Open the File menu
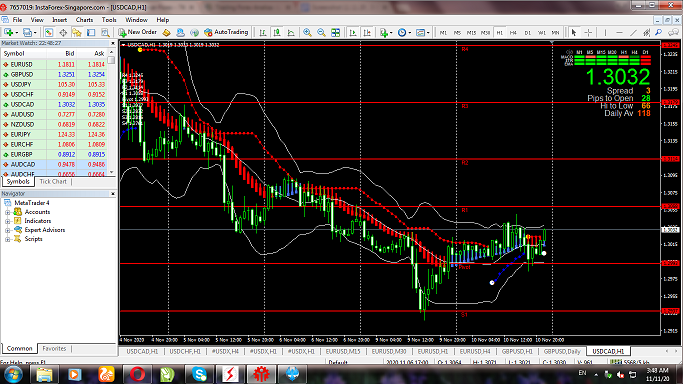 (x=17, y=20)
